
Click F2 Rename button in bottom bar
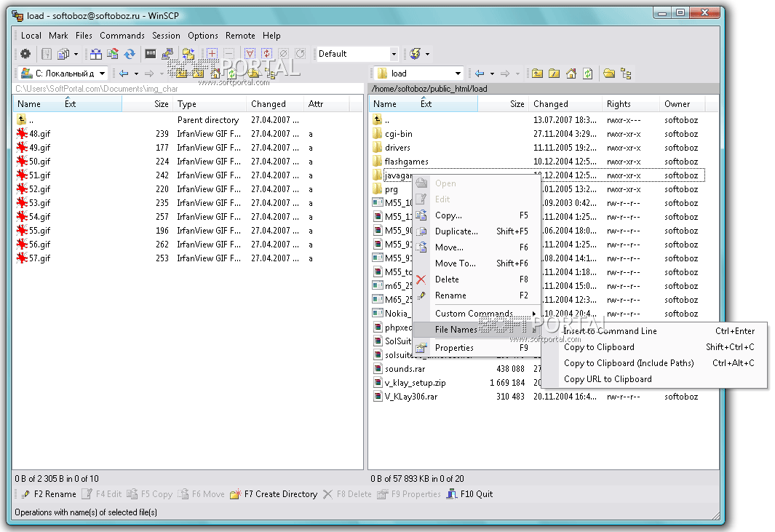pos(49,494)
